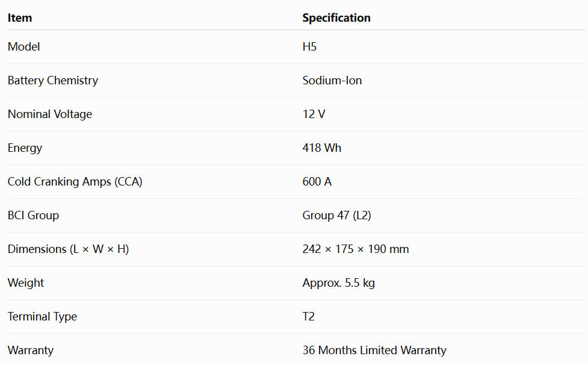The height and width of the screenshot is (365, 588).
Task: Select the Nominal Voltage label
Action: [x=50, y=114]
